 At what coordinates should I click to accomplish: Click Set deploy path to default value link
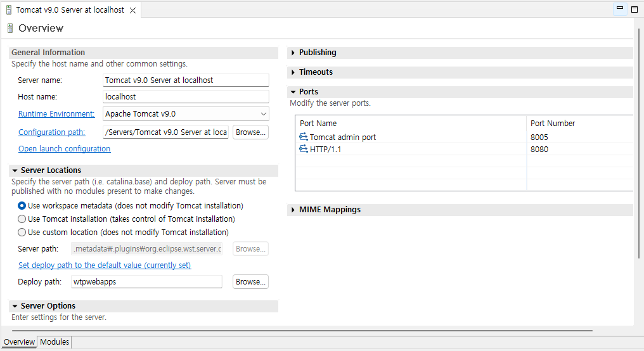point(105,265)
